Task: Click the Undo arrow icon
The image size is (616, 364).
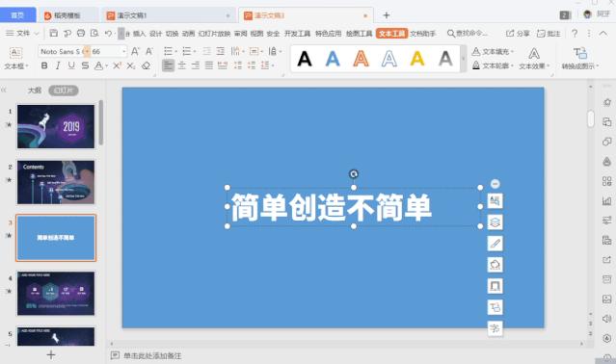Action: point(108,34)
